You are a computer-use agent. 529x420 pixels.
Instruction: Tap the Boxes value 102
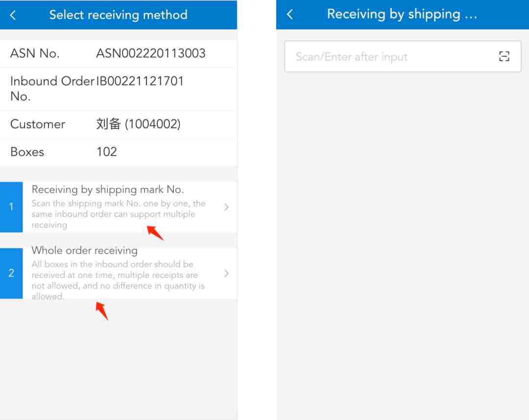(107, 152)
